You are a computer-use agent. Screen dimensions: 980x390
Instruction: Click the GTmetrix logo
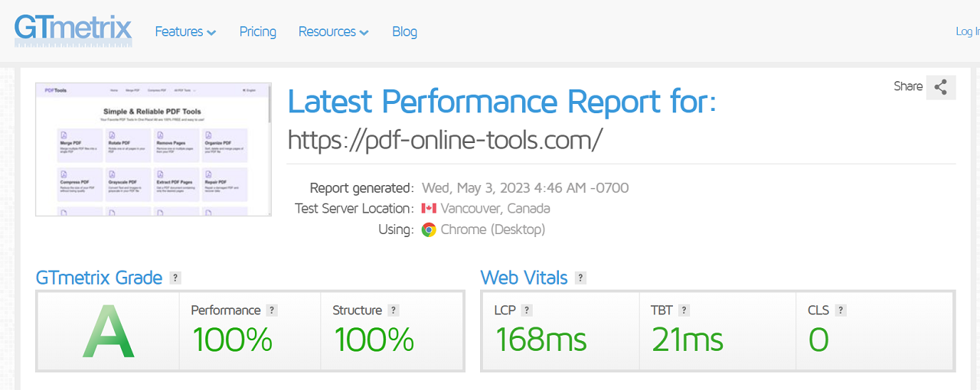click(x=73, y=31)
